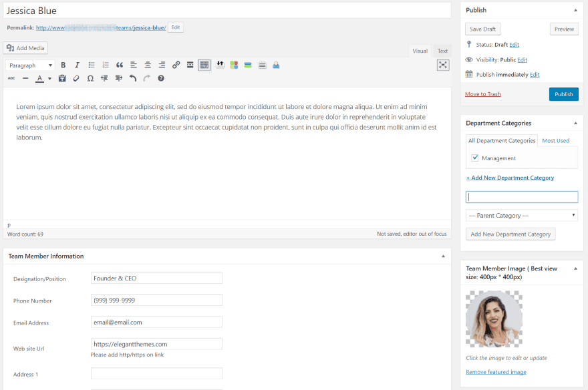Toggle bulleted list formatting

(x=92, y=65)
